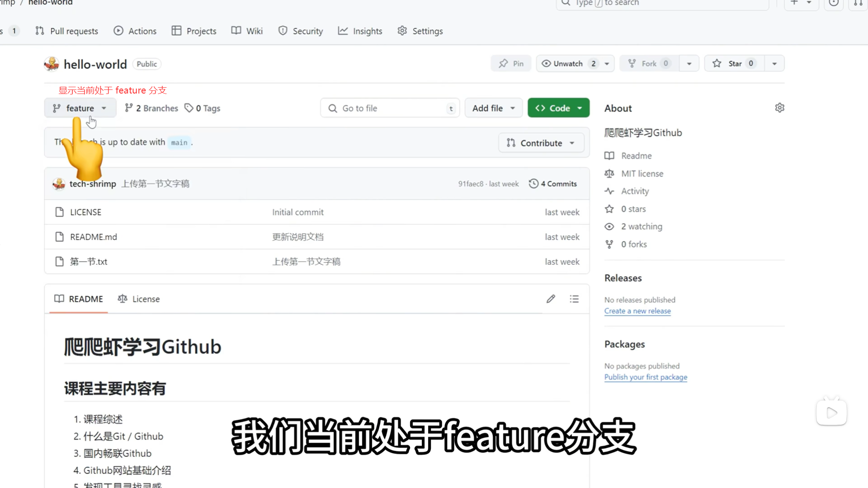Open the Contribute dropdown

541,143
